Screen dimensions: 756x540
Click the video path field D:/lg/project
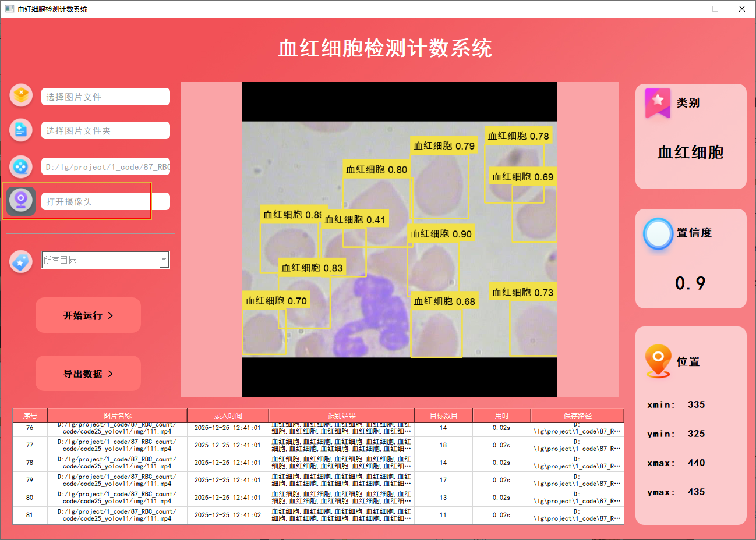105,166
